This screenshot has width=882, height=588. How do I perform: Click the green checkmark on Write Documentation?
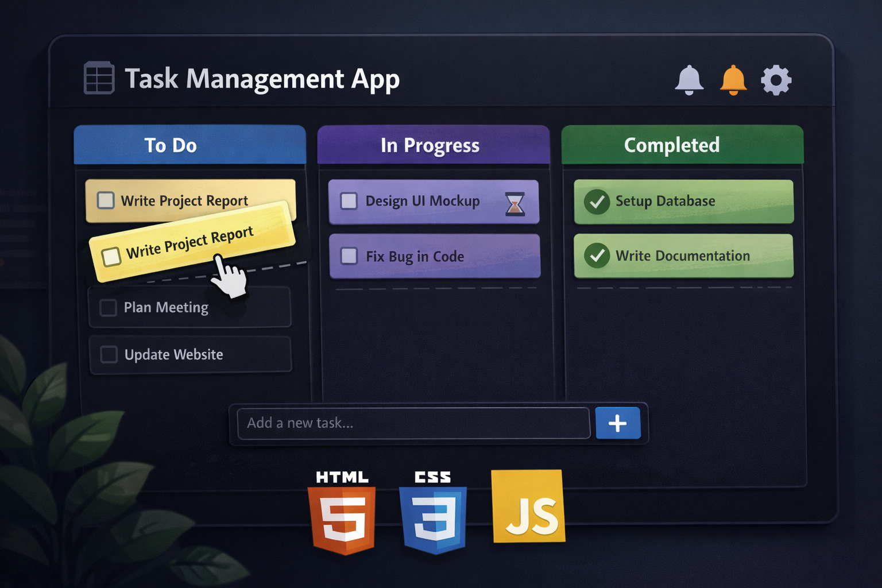coord(597,256)
